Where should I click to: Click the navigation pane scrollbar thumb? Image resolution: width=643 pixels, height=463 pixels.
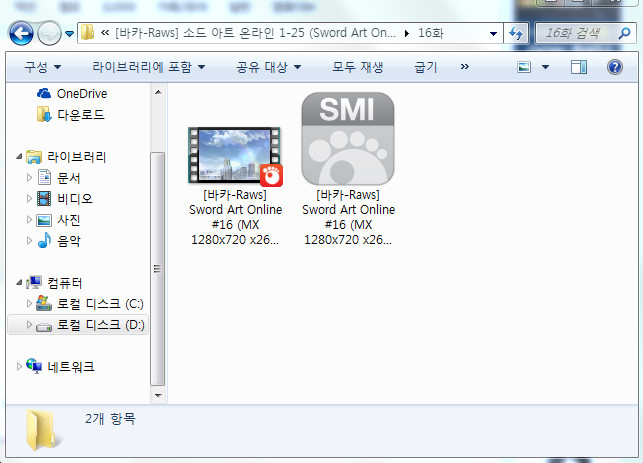click(x=158, y=269)
